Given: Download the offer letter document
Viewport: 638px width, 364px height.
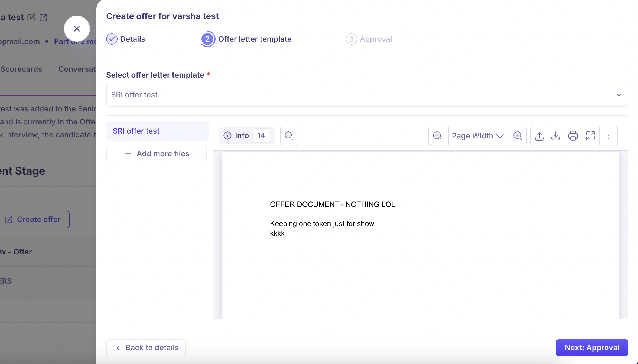Looking at the screenshot, I should coord(556,136).
